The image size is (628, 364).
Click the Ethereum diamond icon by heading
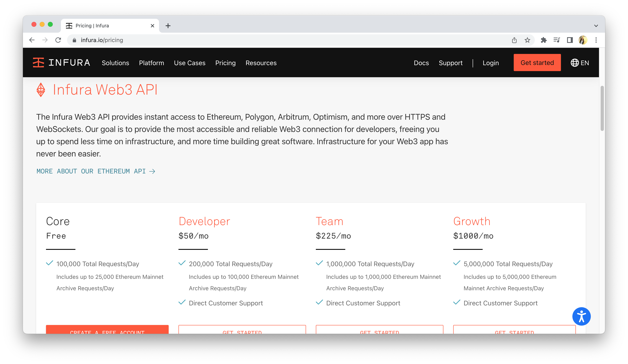click(41, 90)
